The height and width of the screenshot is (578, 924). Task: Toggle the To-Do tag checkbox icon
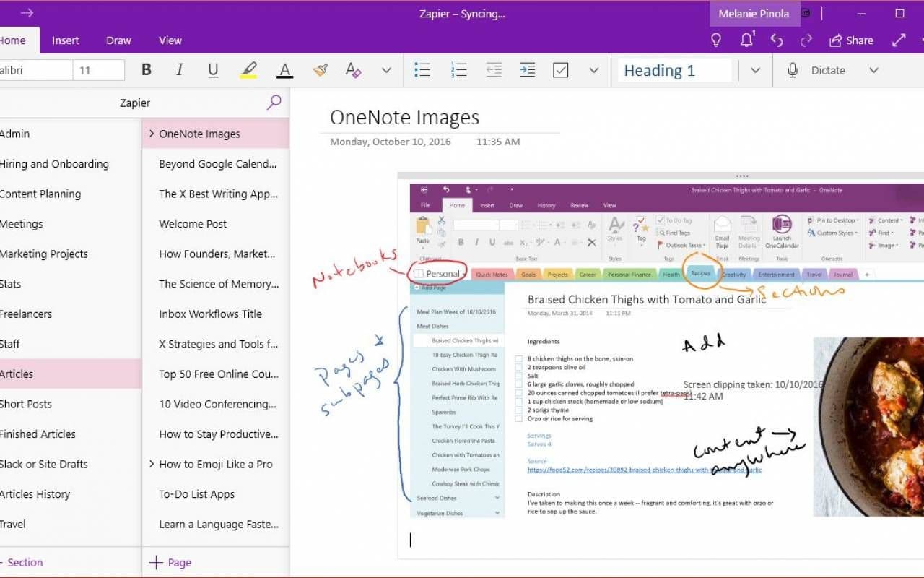pos(560,70)
